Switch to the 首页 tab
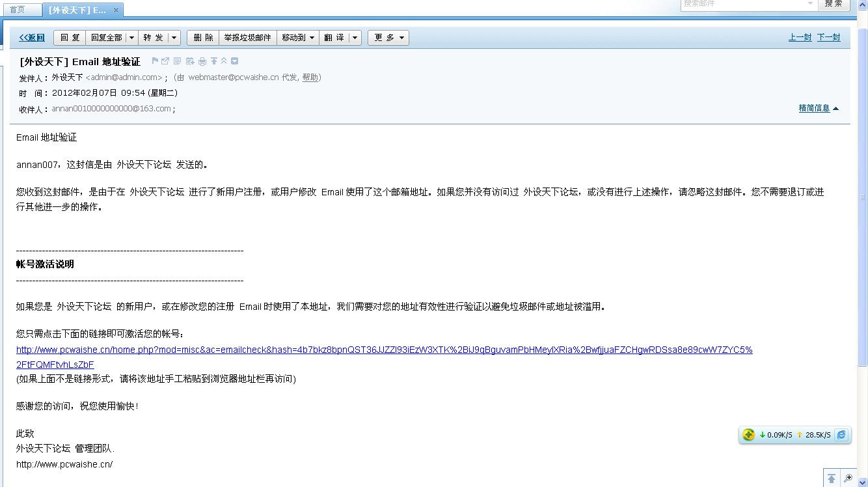 coord(18,10)
